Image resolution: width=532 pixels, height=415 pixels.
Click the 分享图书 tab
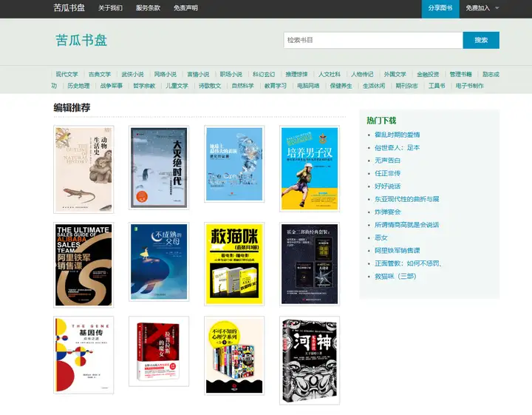[440, 8]
